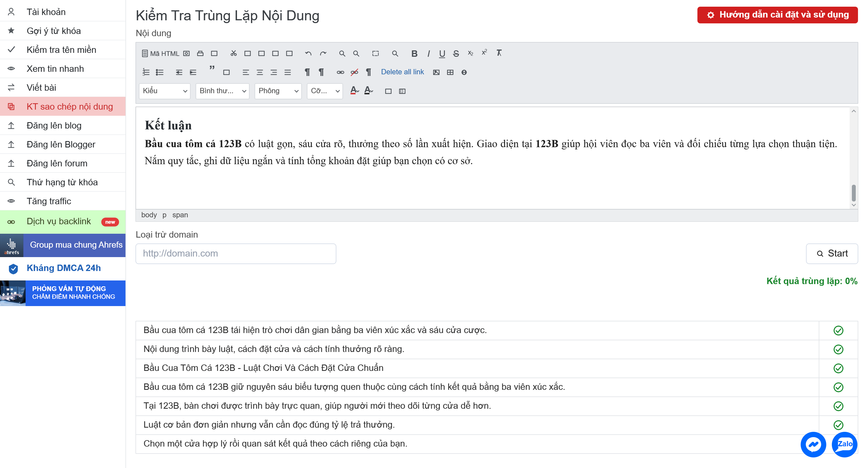The width and height of the screenshot is (868, 468).
Task: Toggle the bulleted list
Action: pos(159,72)
